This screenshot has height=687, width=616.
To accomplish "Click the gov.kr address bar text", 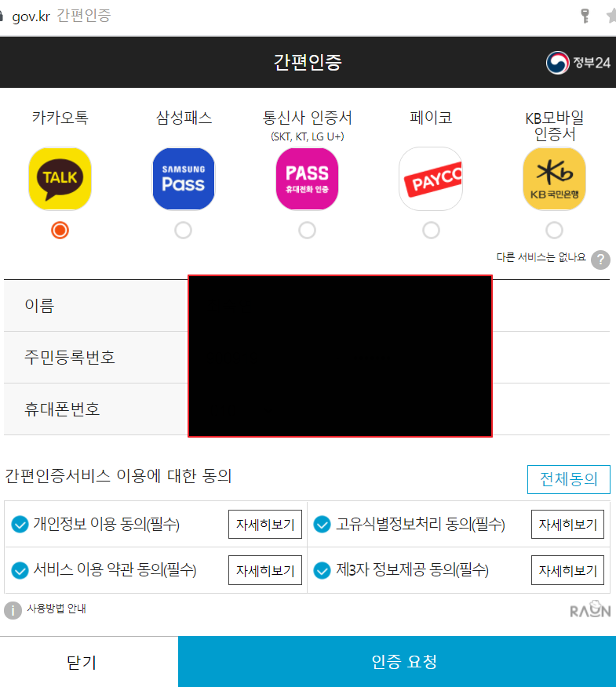I will pyautogui.click(x=31, y=16).
